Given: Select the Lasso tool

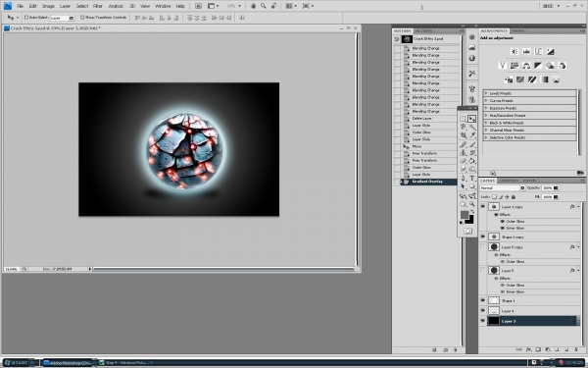Looking at the screenshot, I should click(464, 127).
